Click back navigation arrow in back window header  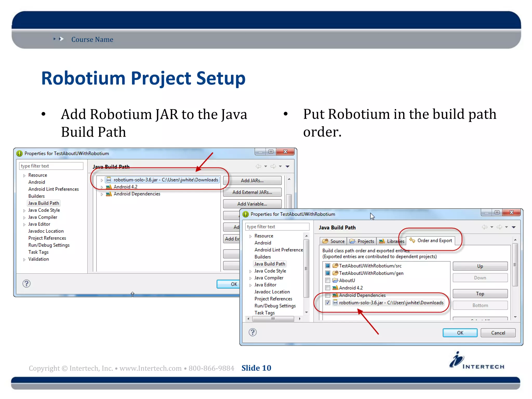258,166
